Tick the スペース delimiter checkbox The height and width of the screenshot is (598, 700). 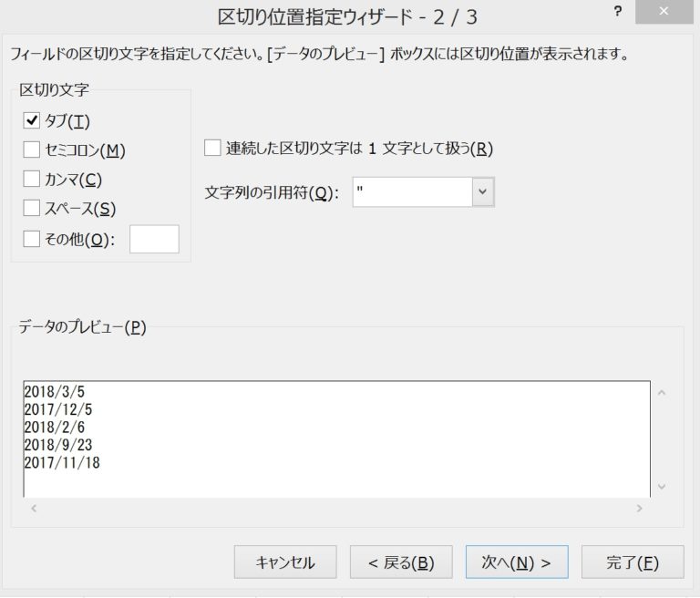click(x=32, y=209)
